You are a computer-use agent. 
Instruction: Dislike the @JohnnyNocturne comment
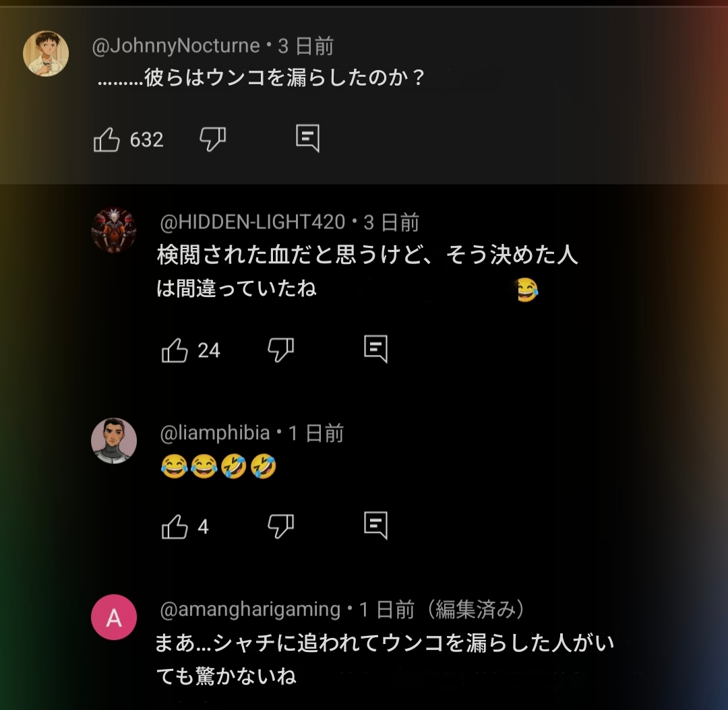[x=212, y=139]
